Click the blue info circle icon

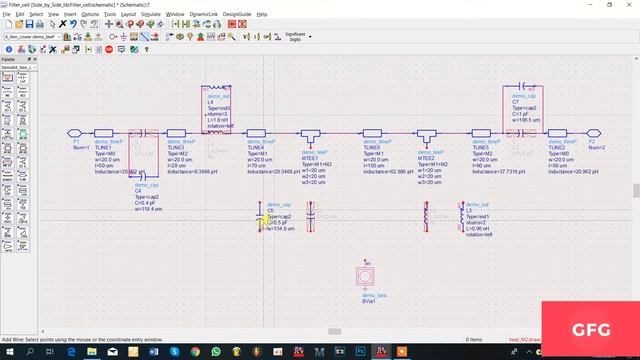point(9,49)
